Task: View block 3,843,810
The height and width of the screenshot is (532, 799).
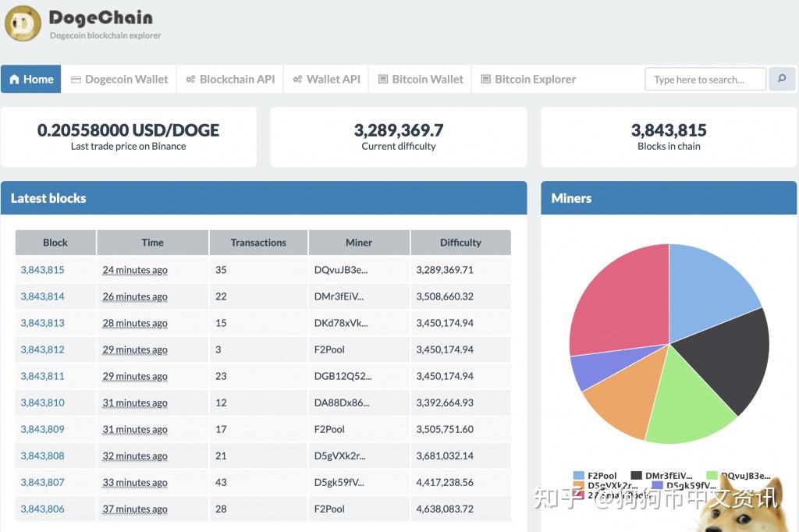Action: pos(42,402)
